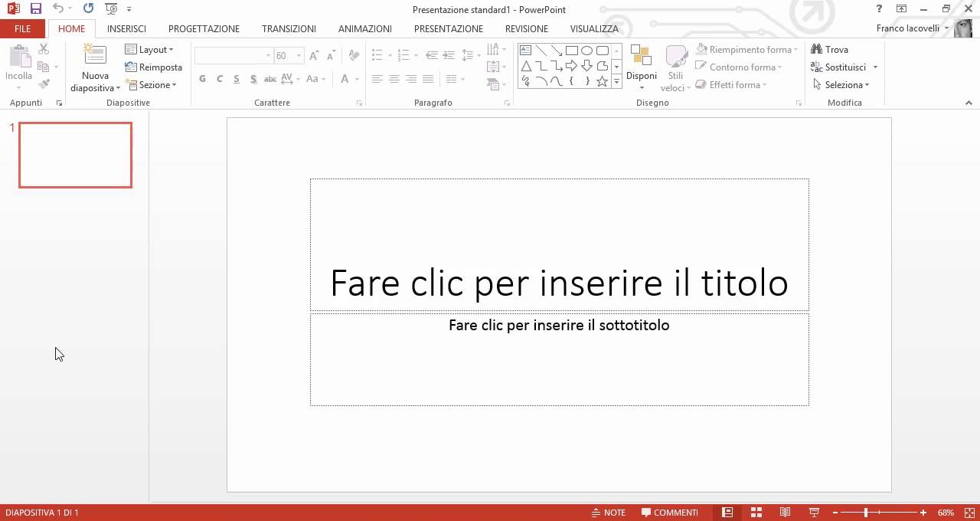Select slide 1 thumbnail

[75, 155]
